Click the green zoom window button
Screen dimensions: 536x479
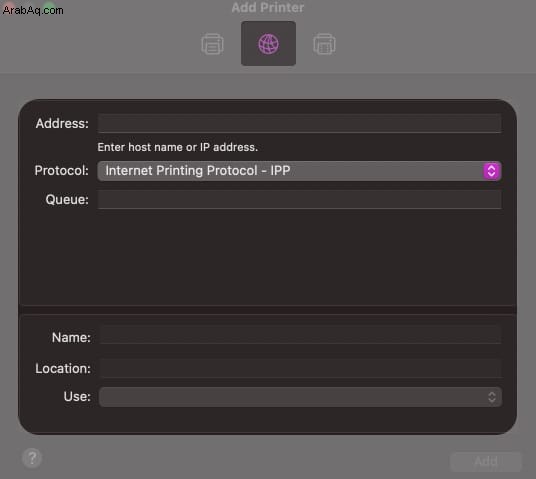[x=50, y=6]
